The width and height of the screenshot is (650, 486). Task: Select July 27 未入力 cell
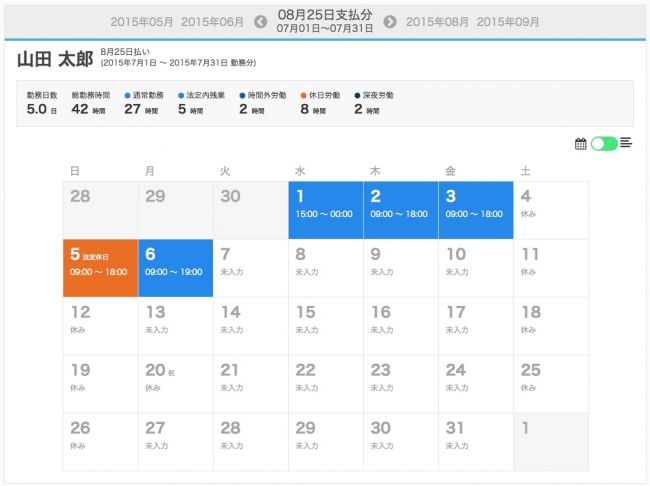pos(175,442)
